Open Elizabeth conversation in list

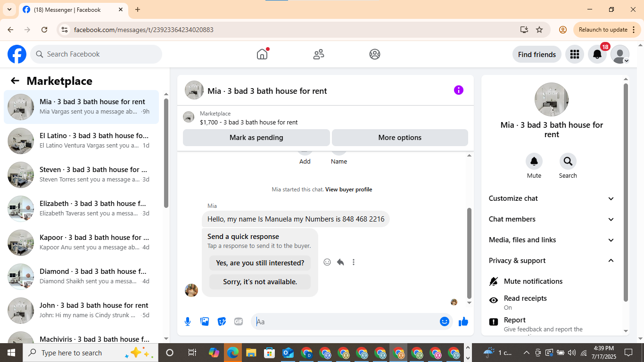click(x=81, y=209)
